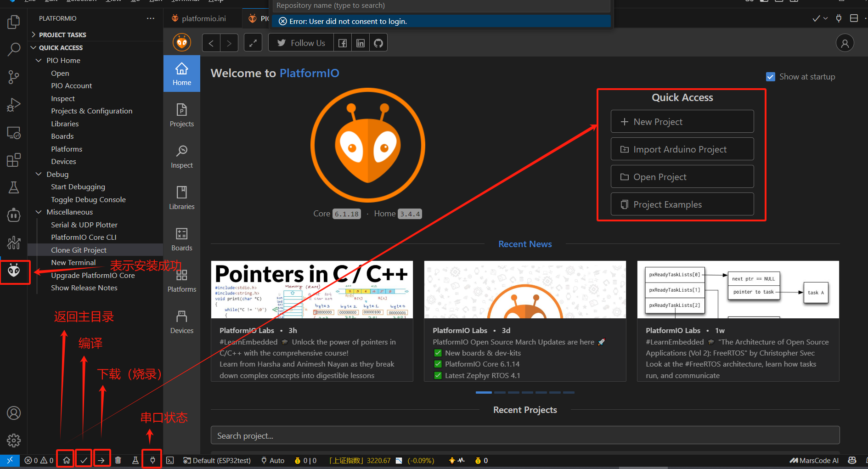Open the GitHub link icon
868x469 pixels.
(378, 43)
